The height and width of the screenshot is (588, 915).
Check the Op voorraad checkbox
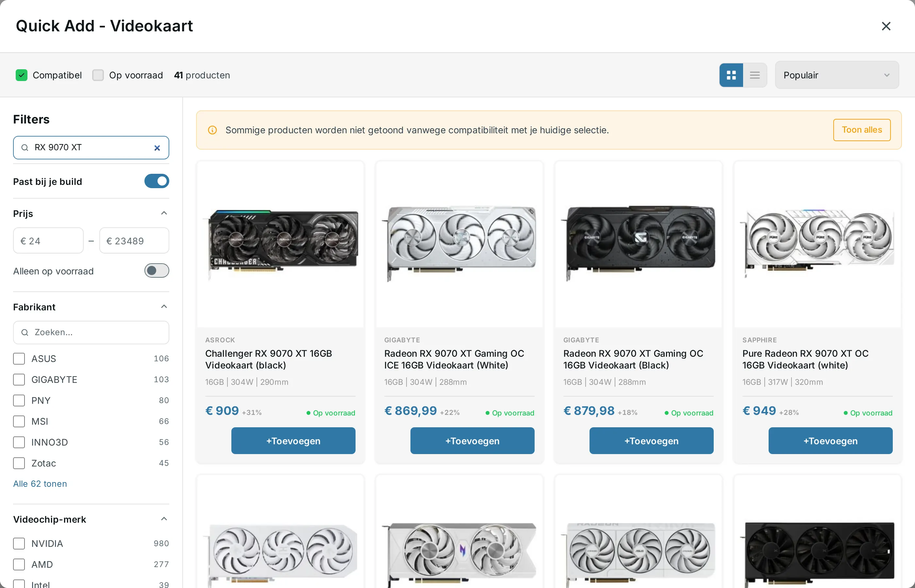click(x=98, y=75)
